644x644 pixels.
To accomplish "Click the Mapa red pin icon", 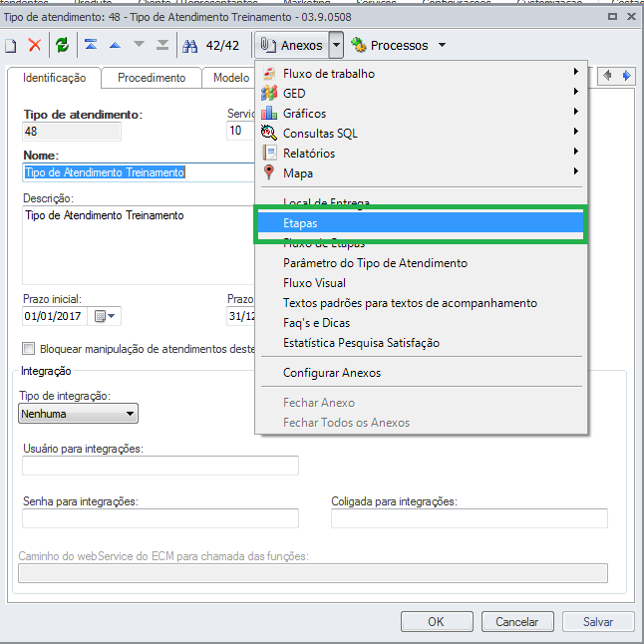I will 269,172.
